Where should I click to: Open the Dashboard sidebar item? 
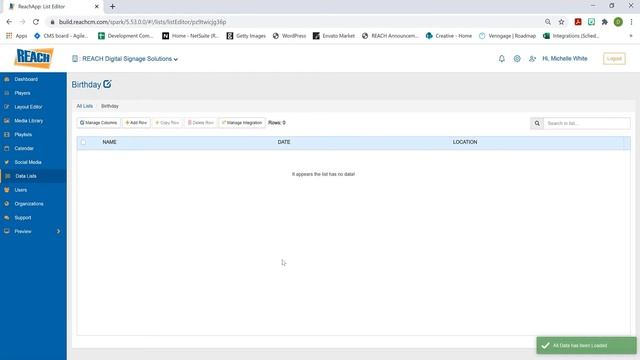(33, 79)
